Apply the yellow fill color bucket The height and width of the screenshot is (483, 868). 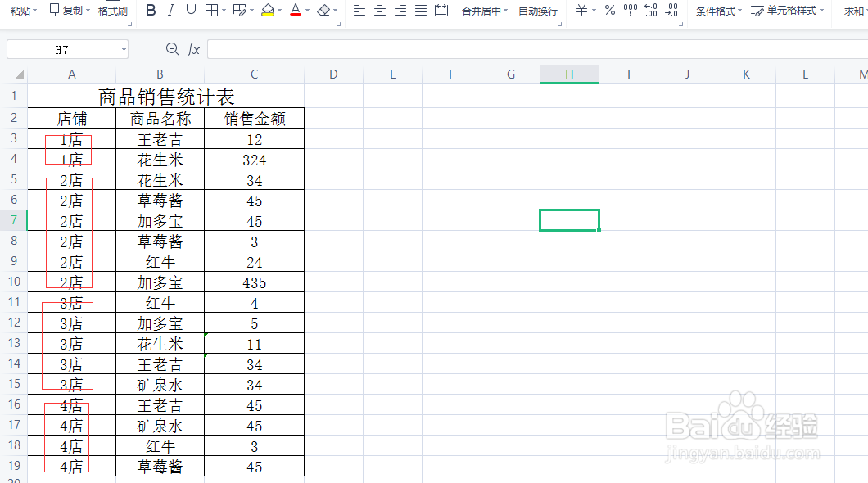268,10
